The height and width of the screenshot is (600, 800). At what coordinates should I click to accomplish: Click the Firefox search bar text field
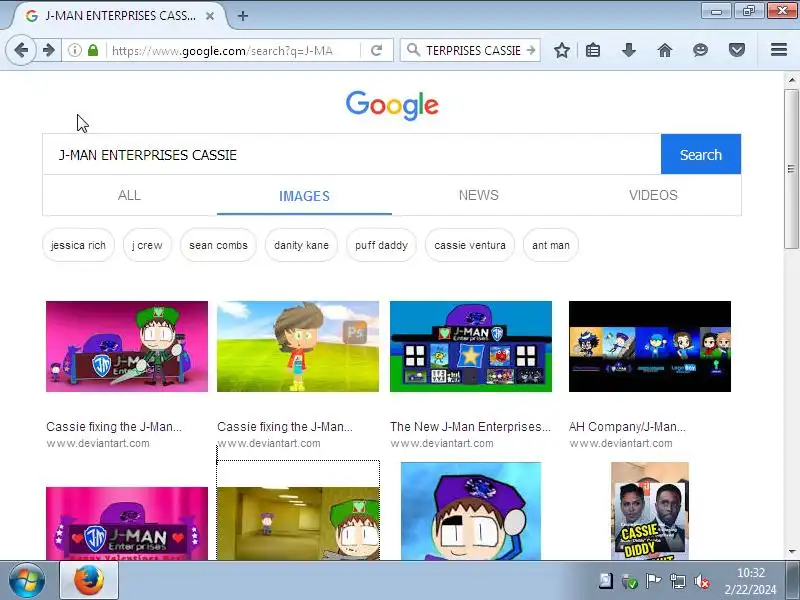473,50
